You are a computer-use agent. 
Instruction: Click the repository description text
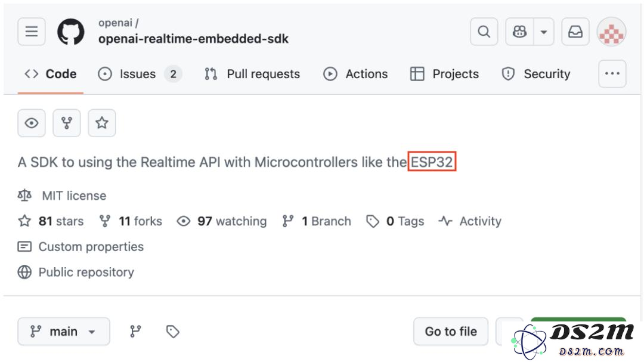(x=237, y=162)
